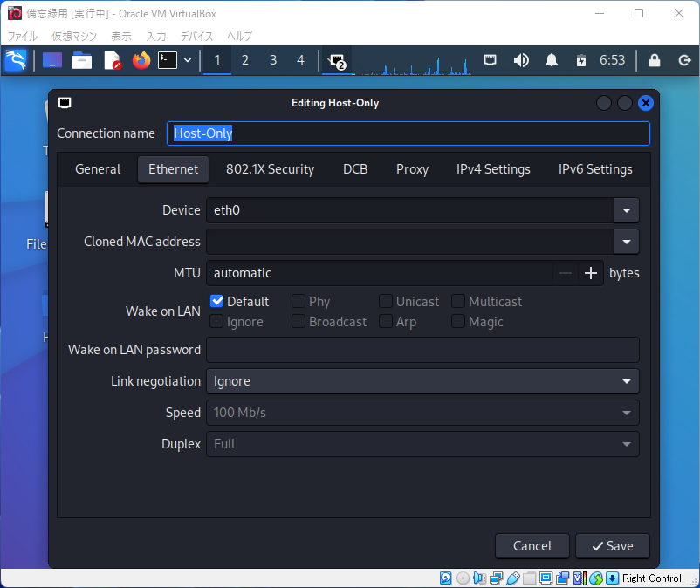The width and height of the screenshot is (700, 588).
Task: Toggle the Unicast checkbox
Action: (x=386, y=301)
